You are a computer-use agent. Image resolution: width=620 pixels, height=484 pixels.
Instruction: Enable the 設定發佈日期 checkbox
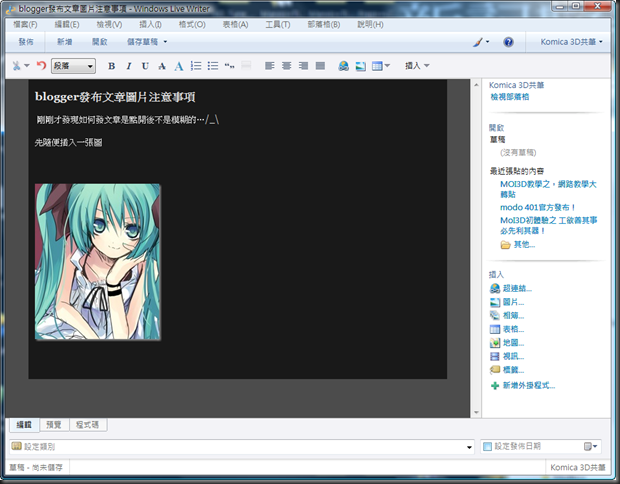click(x=487, y=446)
